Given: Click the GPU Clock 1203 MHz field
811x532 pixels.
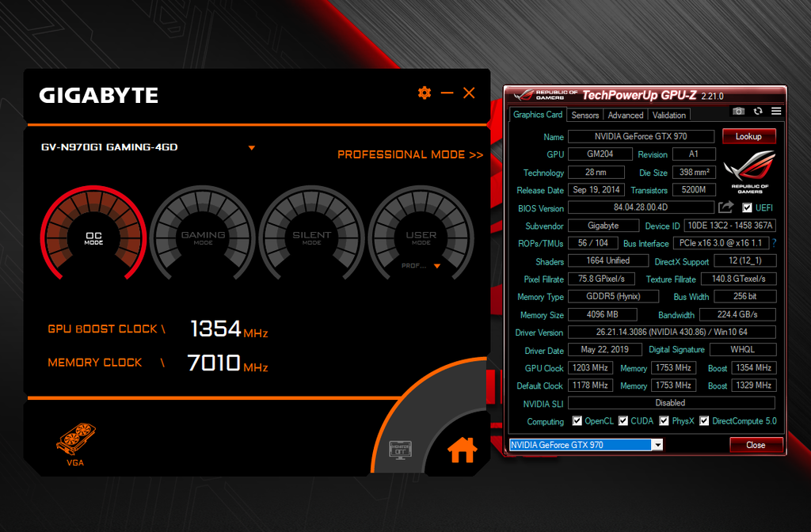Looking at the screenshot, I should (x=590, y=367).
